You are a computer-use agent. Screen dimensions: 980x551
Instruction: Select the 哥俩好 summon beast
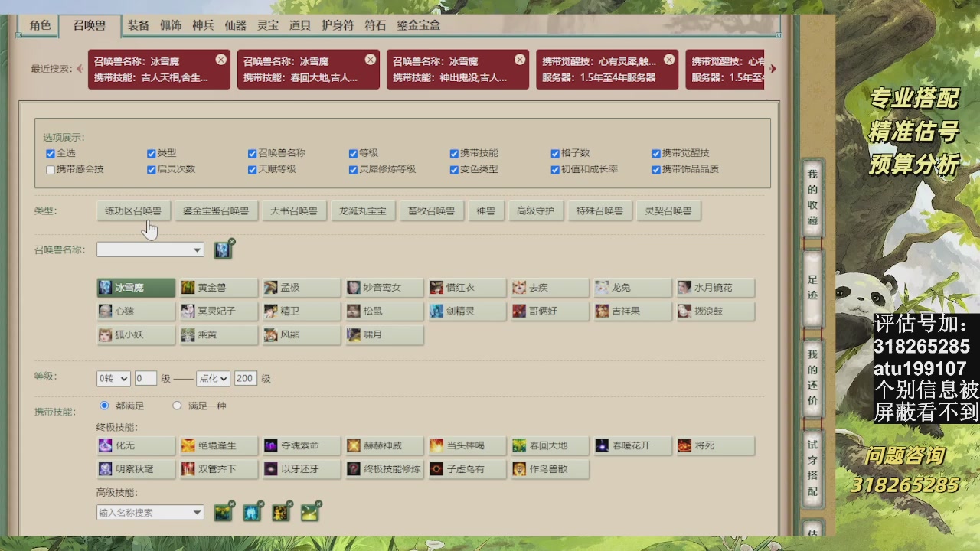(550, 311)
